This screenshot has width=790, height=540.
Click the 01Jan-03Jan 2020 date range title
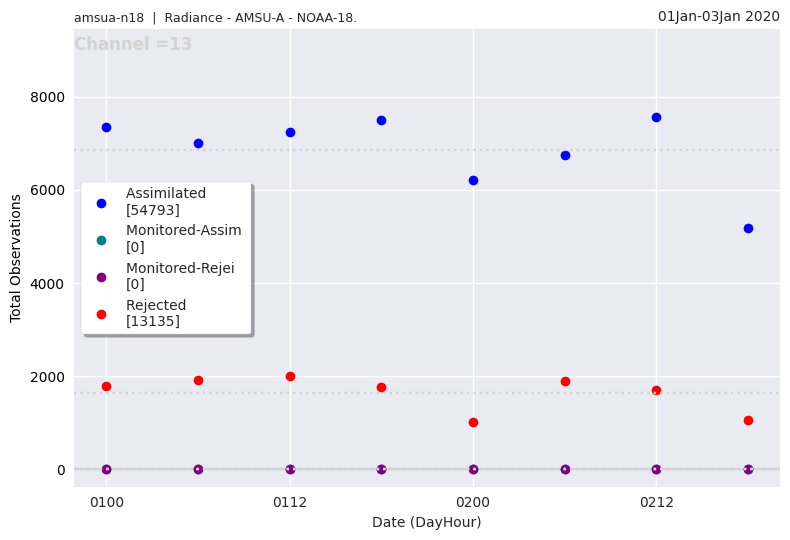[718, 16]
